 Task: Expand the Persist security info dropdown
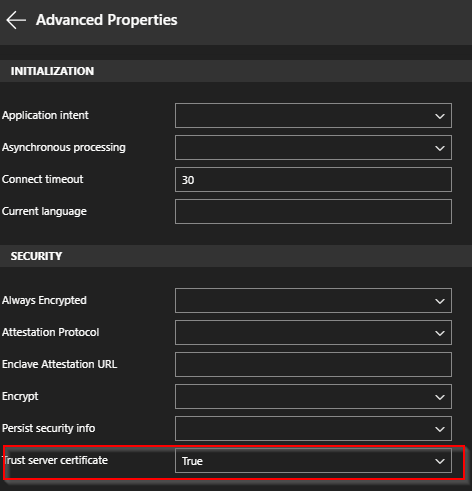click(x=313, y=429)
